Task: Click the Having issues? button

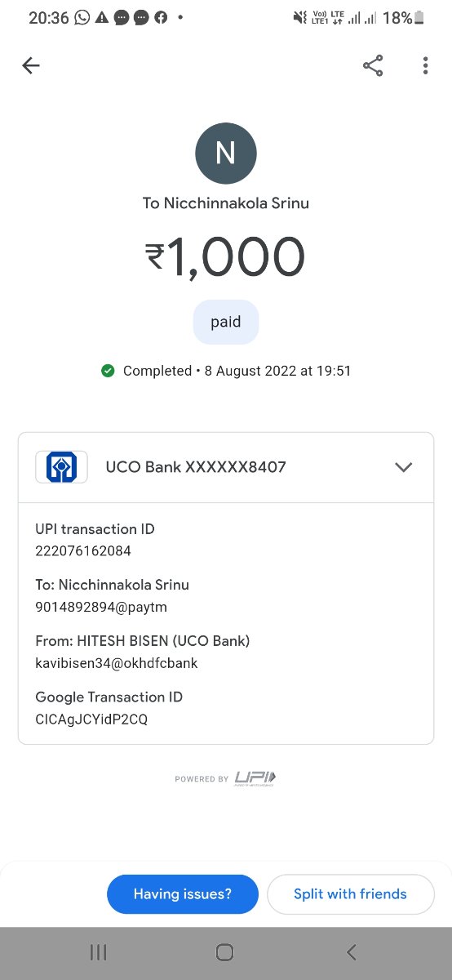Action: 183,894
